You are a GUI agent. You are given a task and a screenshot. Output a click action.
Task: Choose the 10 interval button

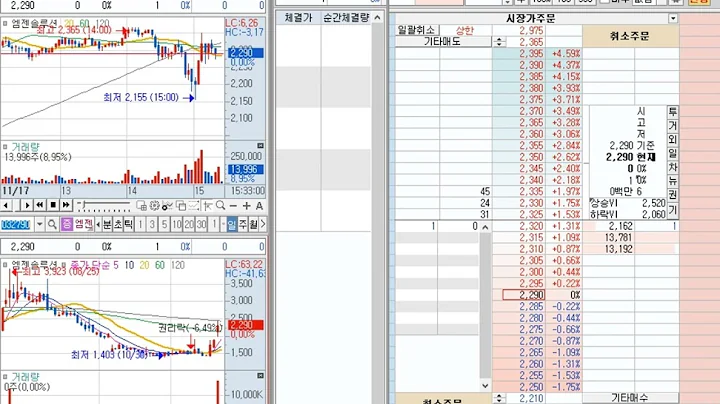[x=177, y=224]
